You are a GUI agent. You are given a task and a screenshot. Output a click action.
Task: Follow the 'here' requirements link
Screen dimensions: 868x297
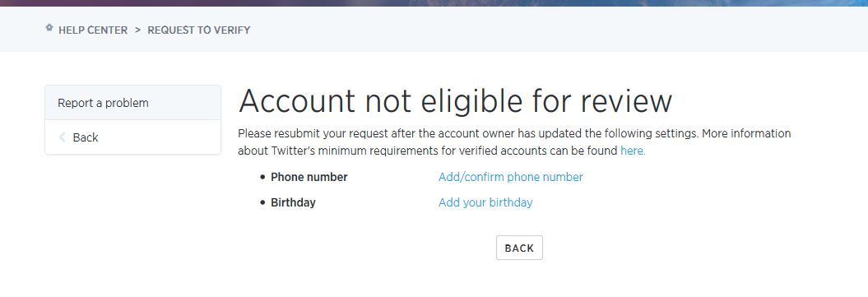coord(633,151)
